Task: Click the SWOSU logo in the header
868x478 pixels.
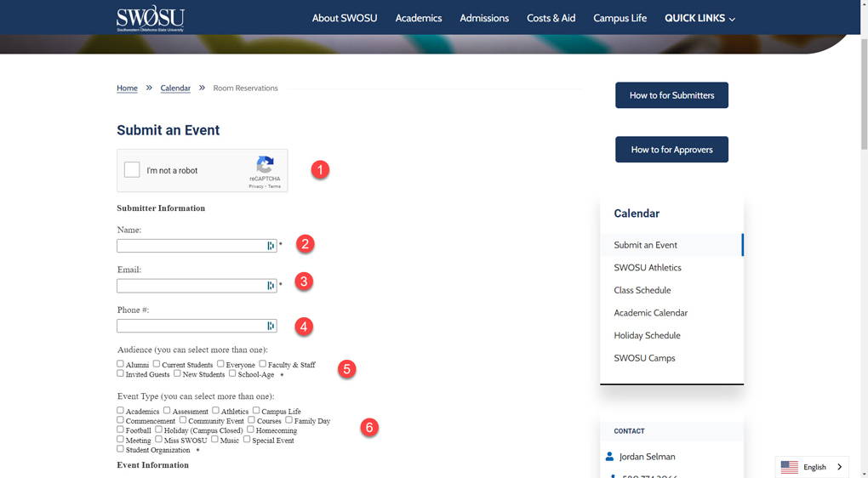Action: point(151,18)
